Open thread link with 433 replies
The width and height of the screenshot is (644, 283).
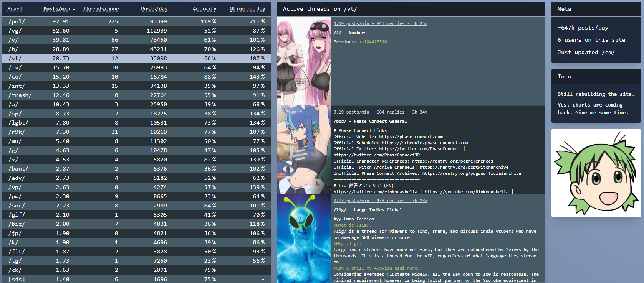(x=380, y=201)
